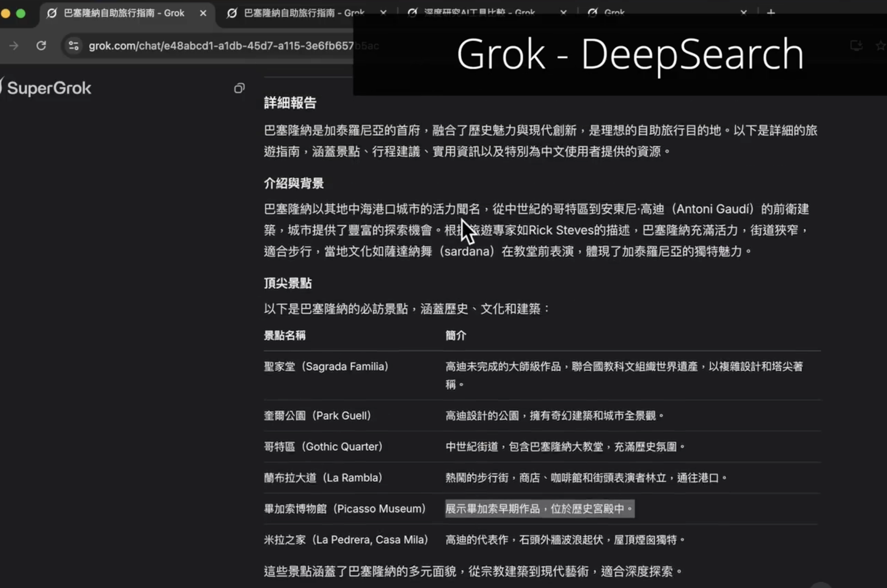
Task: Open a new browser tab
Action: [771, 13]
